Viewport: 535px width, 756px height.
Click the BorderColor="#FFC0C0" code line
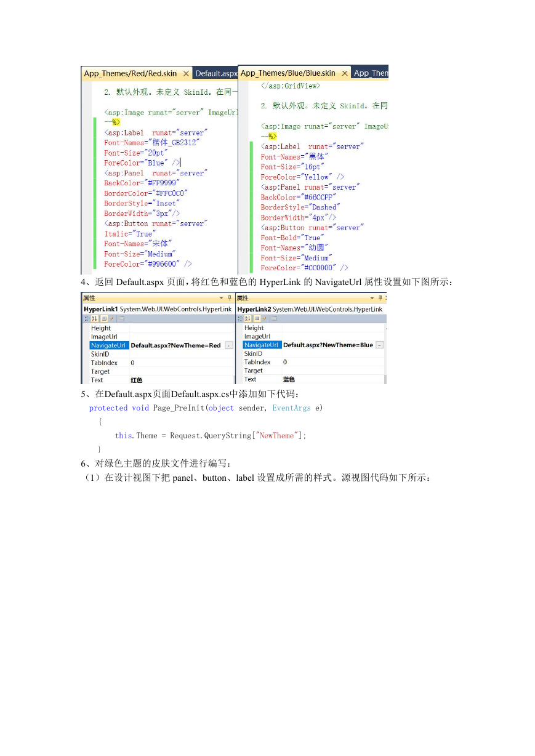coord(146,193)
